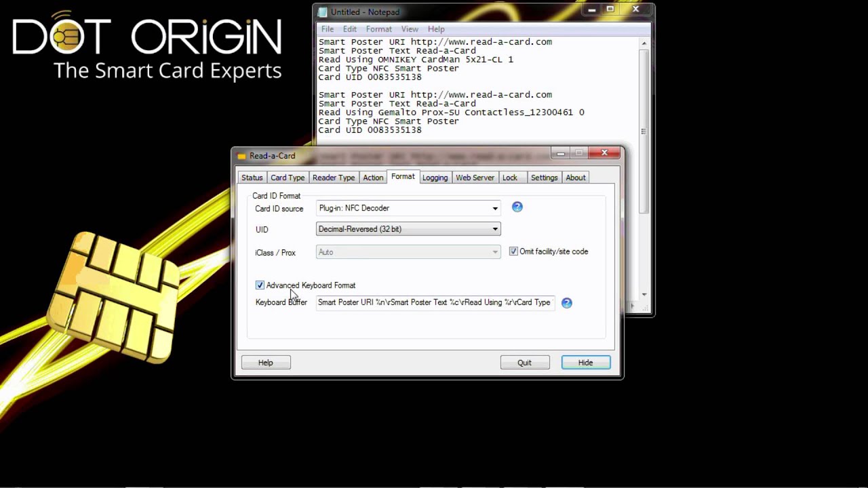Viewport: 868px width, 488px height.
Task: Close the Read-a-Card window
Action: pyautogui.click(x=604, y=154)
